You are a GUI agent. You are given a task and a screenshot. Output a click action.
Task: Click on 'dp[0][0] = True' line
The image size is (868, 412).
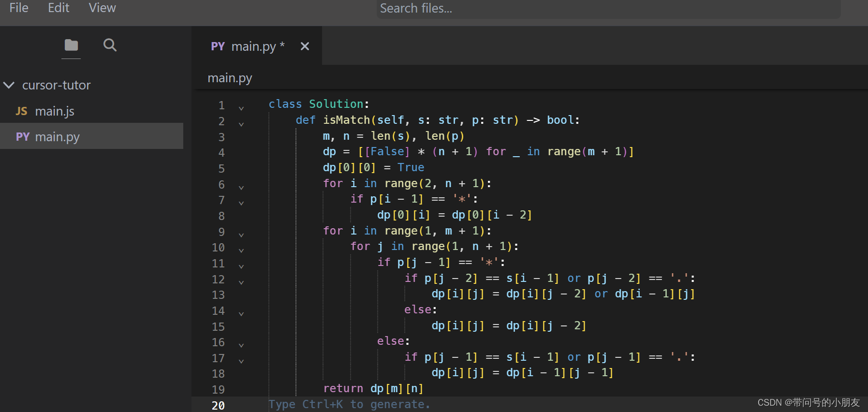coord(373,167)
